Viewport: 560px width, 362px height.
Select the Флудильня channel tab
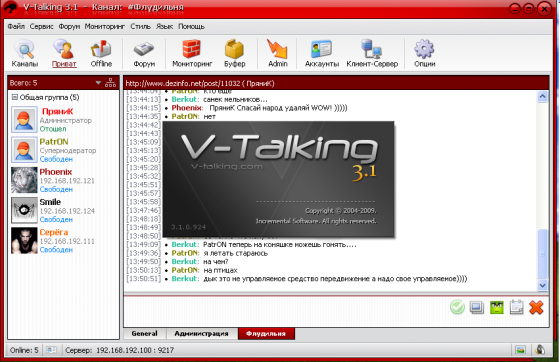(x=266, y=333)
